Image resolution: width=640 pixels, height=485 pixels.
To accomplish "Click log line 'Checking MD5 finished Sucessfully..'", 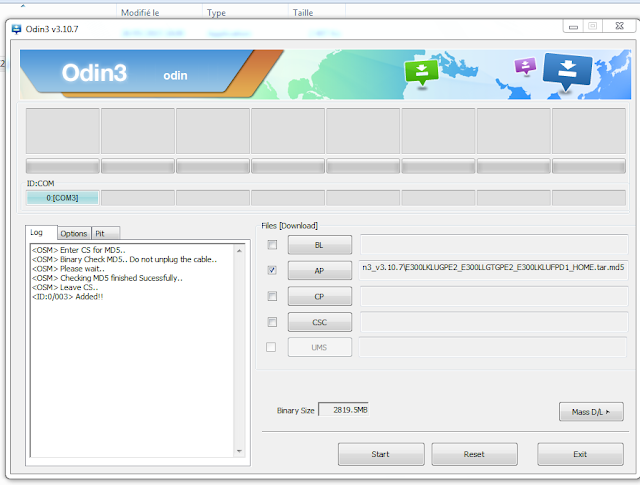I will [107, 278].
